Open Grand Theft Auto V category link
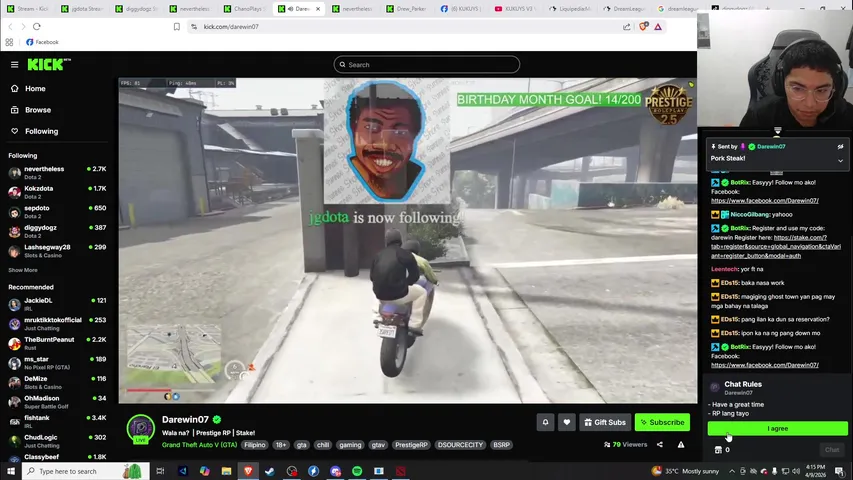 (199, 445)
